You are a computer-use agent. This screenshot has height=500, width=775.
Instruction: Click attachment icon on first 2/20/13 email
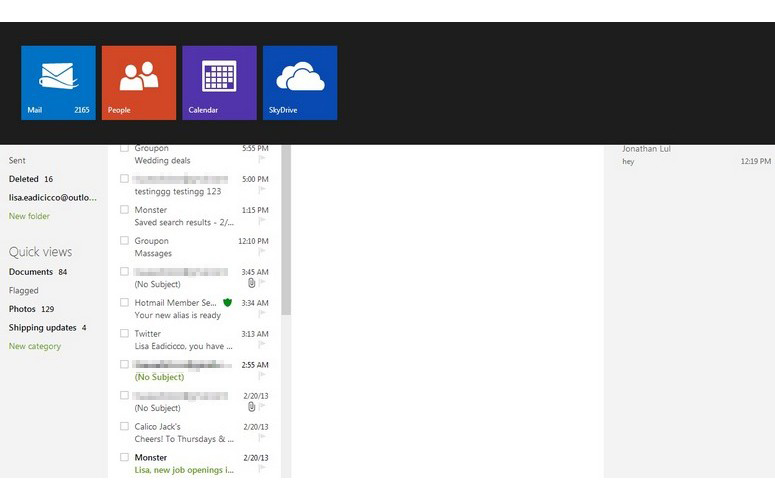point(251,407)
